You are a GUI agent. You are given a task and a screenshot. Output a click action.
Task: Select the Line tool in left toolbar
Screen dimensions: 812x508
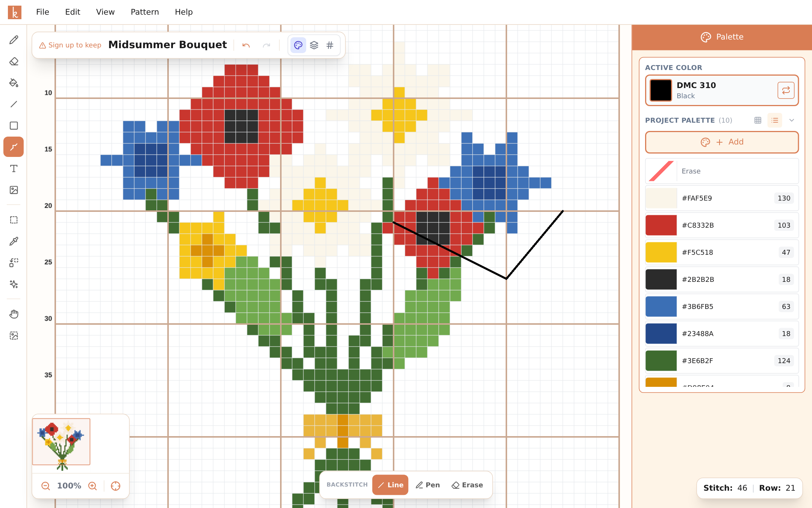click(14, 104)
